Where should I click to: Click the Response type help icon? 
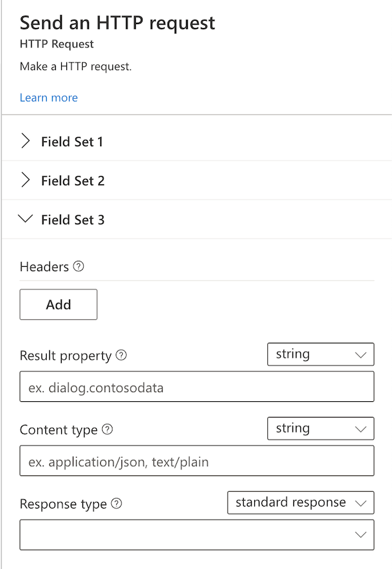[x=116, y=504]
